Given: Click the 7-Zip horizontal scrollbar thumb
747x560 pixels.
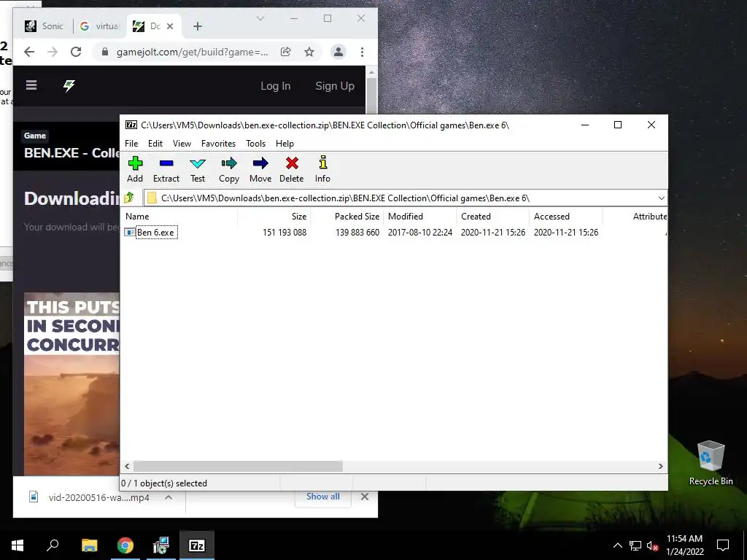Looking at the screenshot, I should point(238,466).
